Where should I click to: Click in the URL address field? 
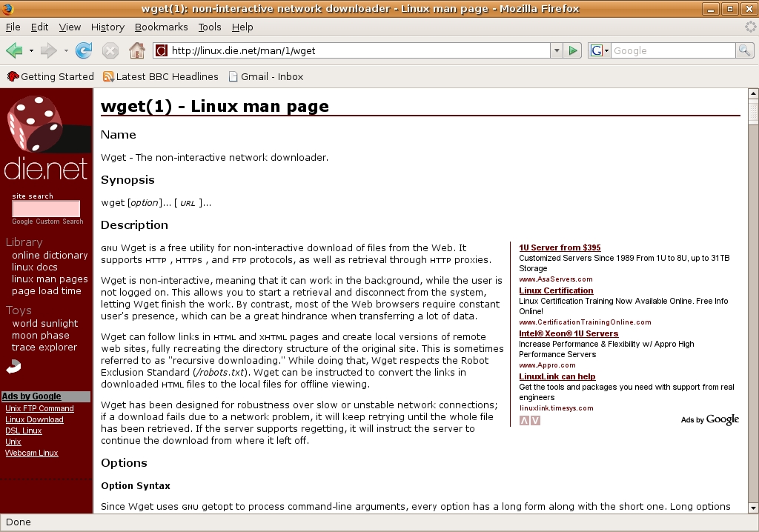(x=358, y=50)
